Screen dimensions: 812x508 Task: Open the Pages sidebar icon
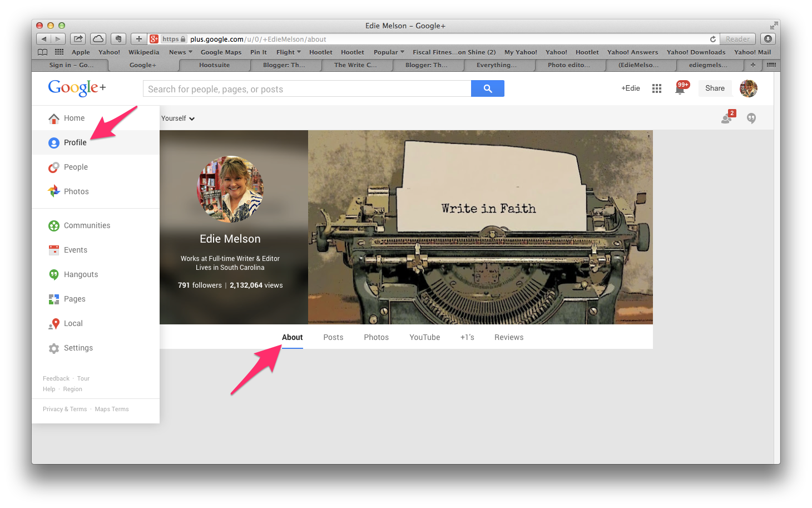(54, 299)
